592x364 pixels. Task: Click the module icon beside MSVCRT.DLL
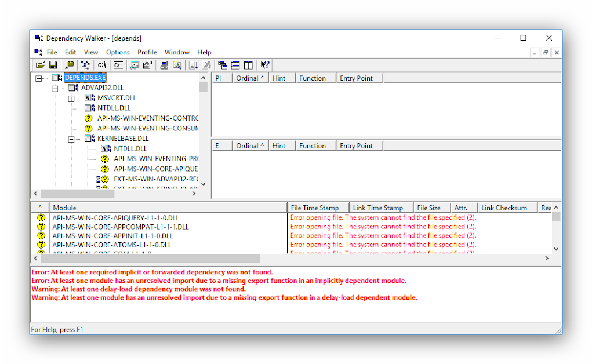point(89,98)
